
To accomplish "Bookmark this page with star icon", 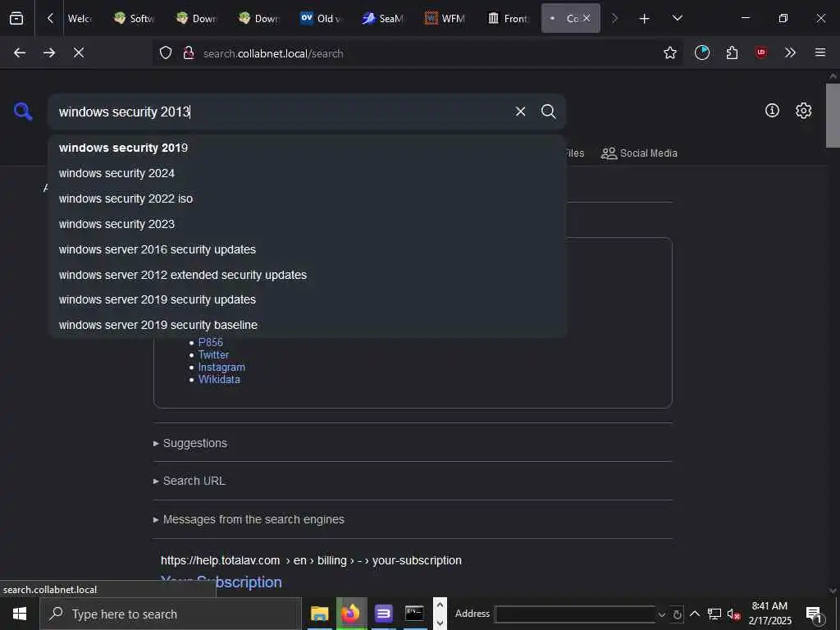I will (x=669, y=52).
